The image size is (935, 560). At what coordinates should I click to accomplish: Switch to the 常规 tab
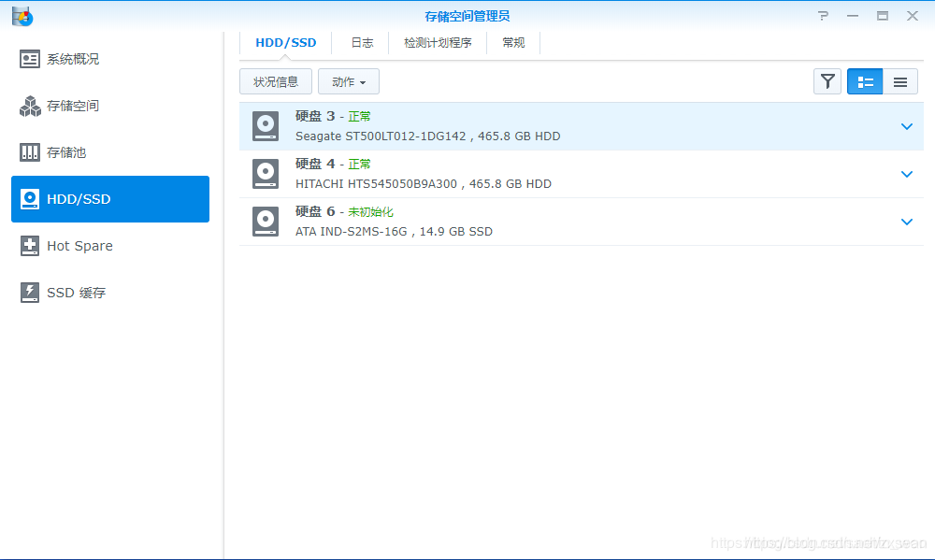[x=512, y=42]
